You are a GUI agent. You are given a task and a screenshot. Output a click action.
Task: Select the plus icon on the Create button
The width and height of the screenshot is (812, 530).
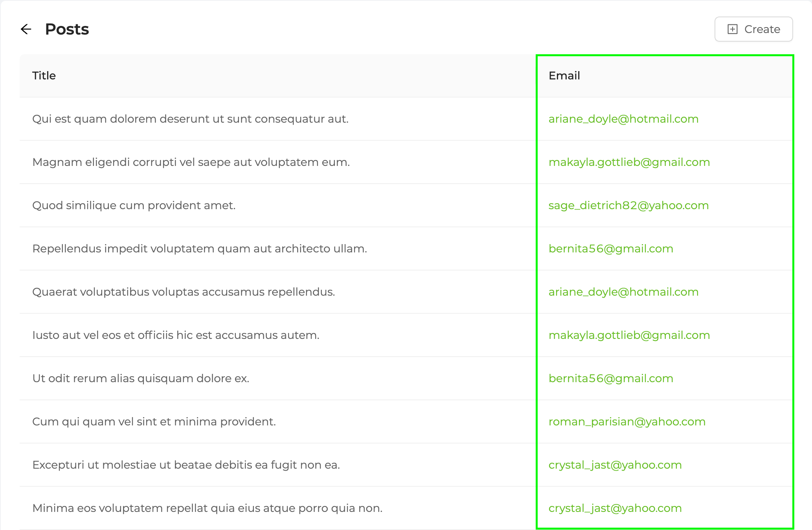[x=732, y=29]
